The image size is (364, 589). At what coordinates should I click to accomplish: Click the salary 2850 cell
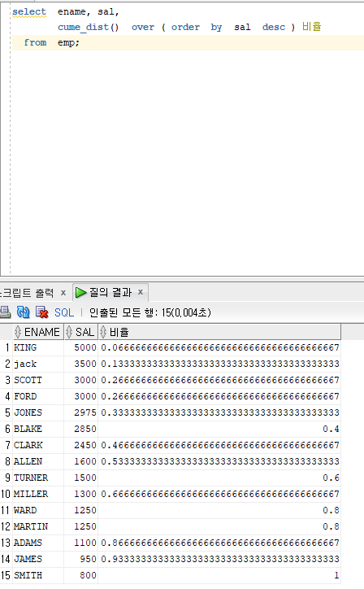click(81, 429)
